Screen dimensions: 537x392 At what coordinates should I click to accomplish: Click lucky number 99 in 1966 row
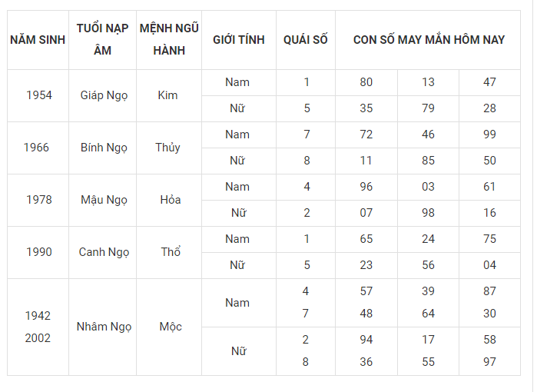point(489,135)
